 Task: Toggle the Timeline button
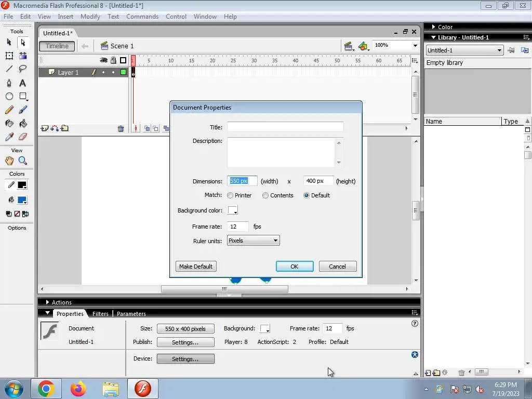pos(57,46)
